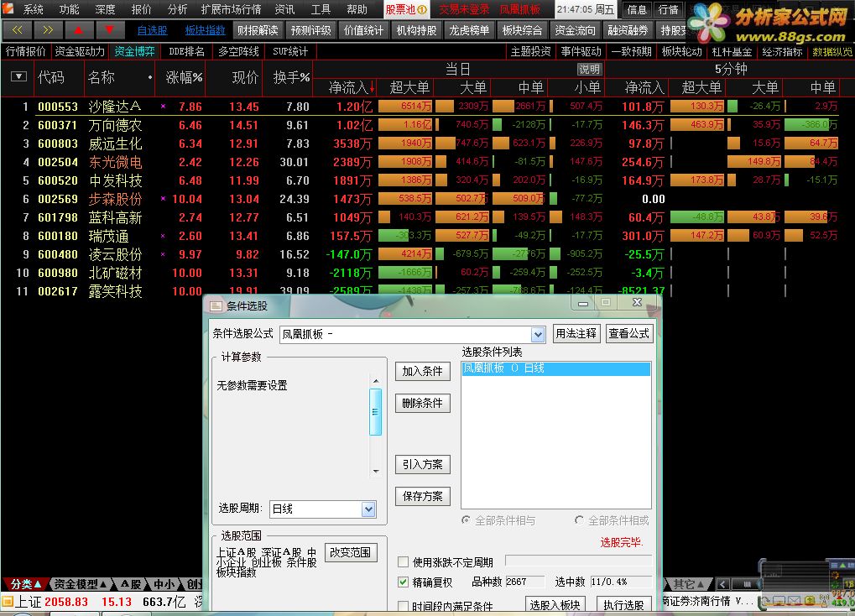Image resolution: width=855 pixels, height=616 pixels.
Task: Expand 其它 bottom tab menu
Action: (x=688, y=584)
